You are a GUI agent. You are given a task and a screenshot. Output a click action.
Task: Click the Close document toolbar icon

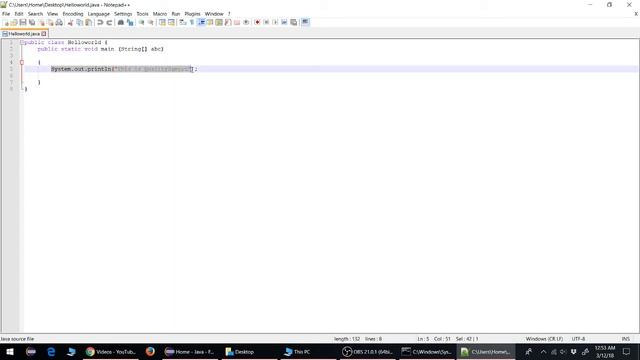coord(41,22)
